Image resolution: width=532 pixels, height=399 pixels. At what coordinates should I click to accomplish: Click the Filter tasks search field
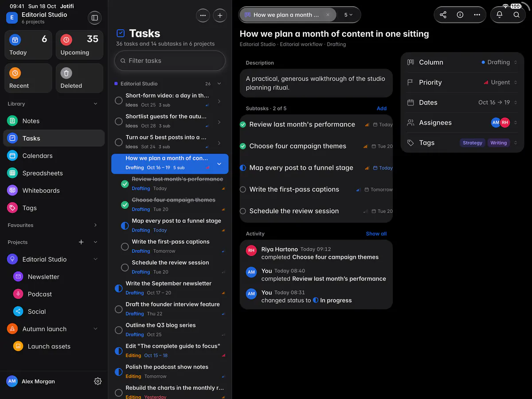(170, 61)
